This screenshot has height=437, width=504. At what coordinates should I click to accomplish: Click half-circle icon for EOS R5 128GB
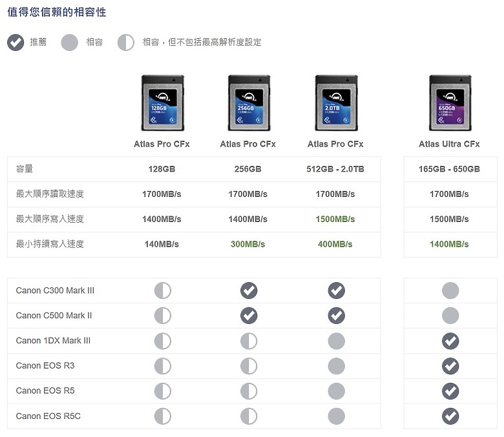163,391
